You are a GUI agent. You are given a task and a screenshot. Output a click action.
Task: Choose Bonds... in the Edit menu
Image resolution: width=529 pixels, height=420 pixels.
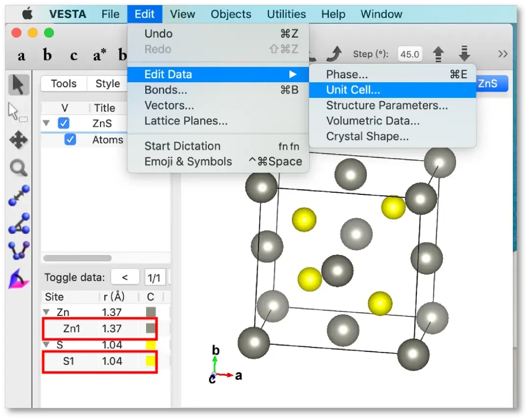(218, 90)
